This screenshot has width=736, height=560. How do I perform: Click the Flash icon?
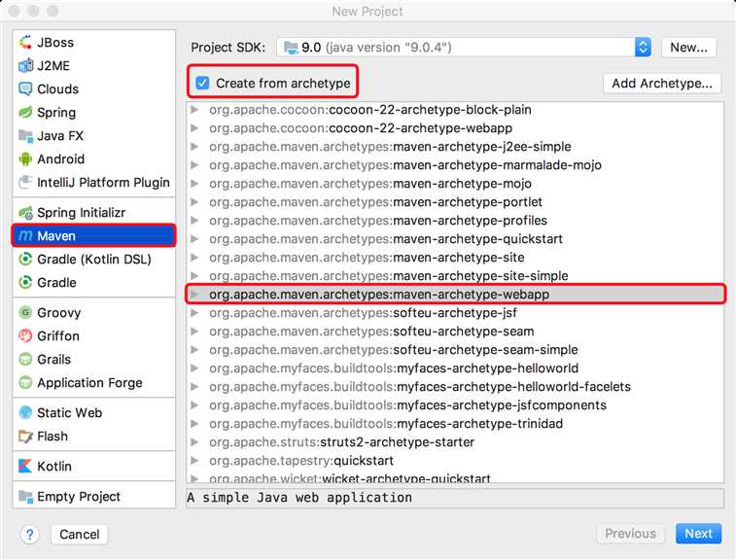25,437
